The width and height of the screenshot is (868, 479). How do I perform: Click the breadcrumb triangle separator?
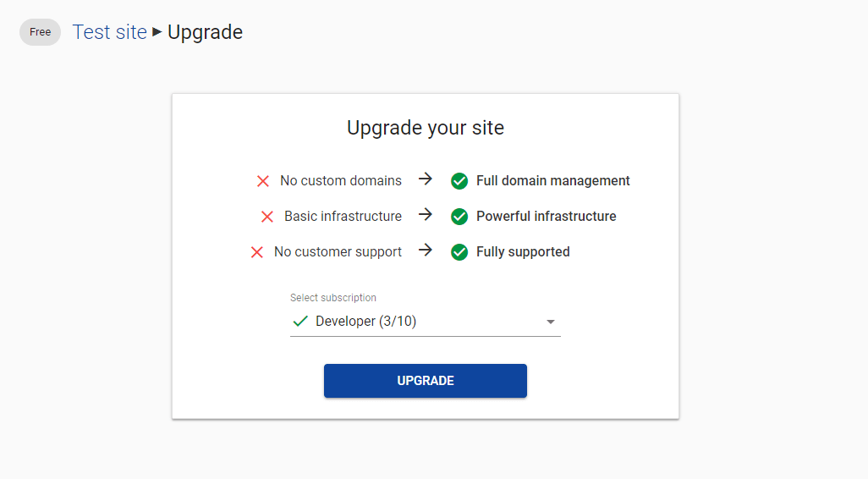pos(157,31)
